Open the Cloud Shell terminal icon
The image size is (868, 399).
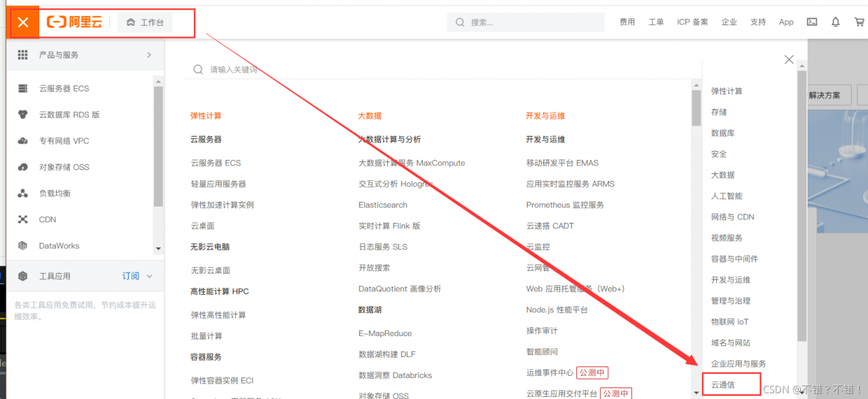click(x=812, y=22)
